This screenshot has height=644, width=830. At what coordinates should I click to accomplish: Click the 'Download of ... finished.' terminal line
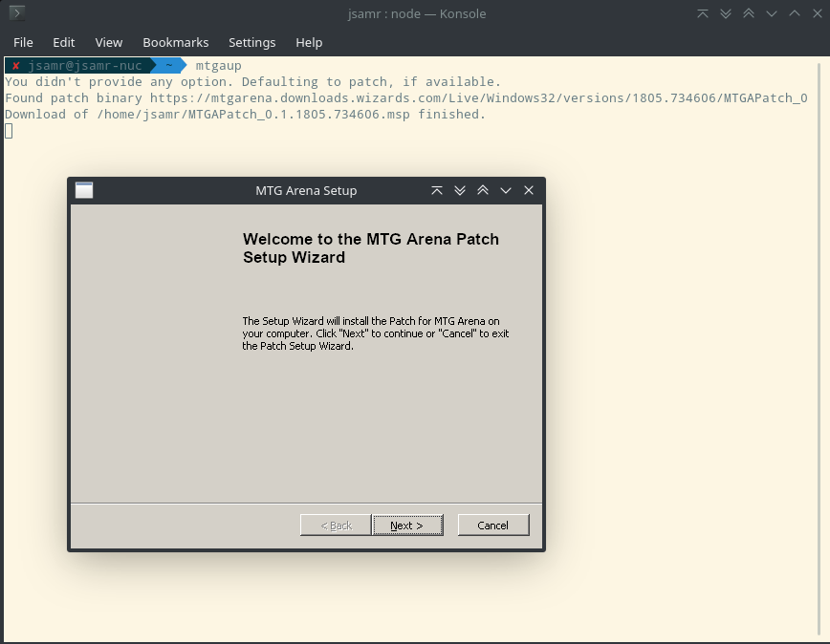click(245, 115)
